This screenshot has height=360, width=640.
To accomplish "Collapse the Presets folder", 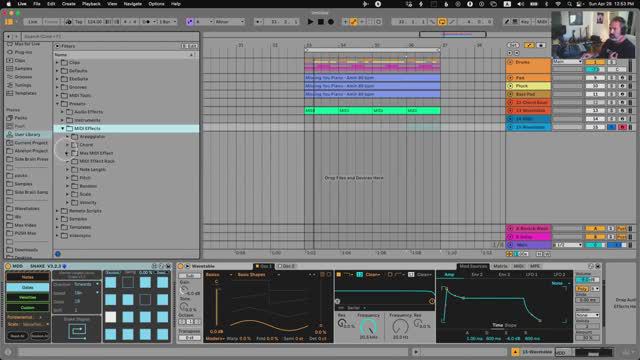I will coord(57,104).
